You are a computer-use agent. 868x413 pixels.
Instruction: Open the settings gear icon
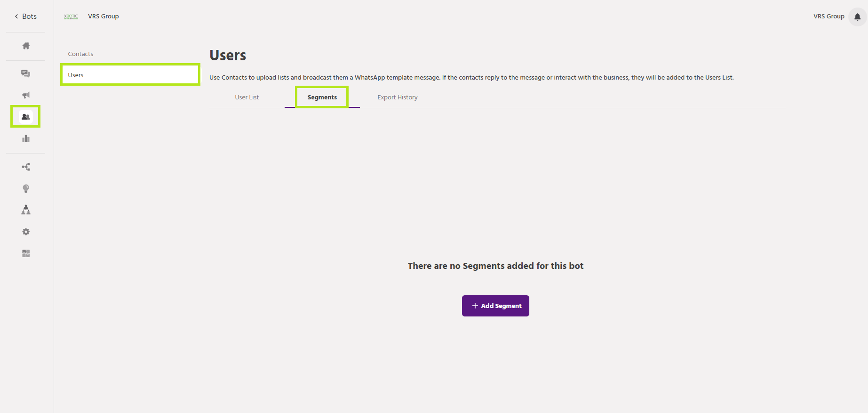pyautogui.click(x=26, y=232)
